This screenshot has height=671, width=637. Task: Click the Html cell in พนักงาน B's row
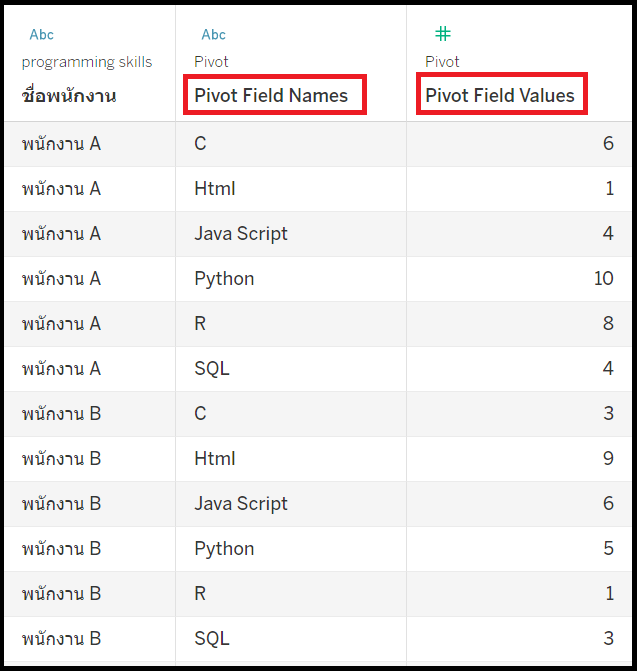tap(215, 458)
